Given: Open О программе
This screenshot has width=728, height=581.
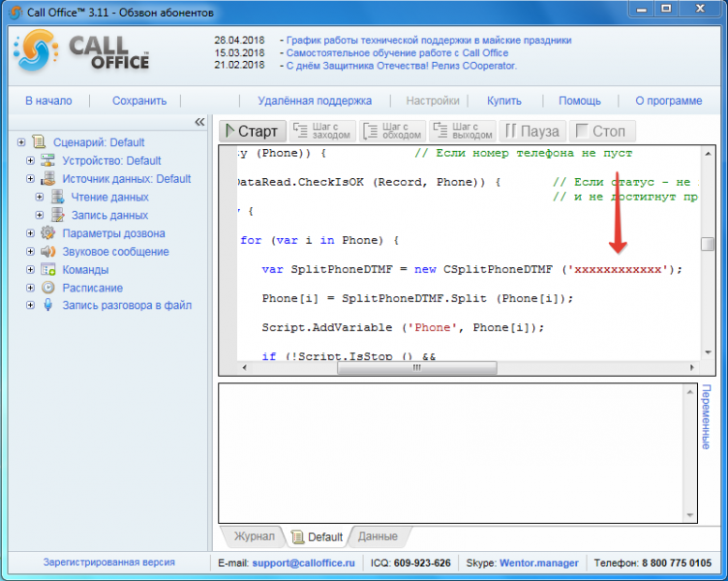Looking at the screenshot, I should (669, 101).
